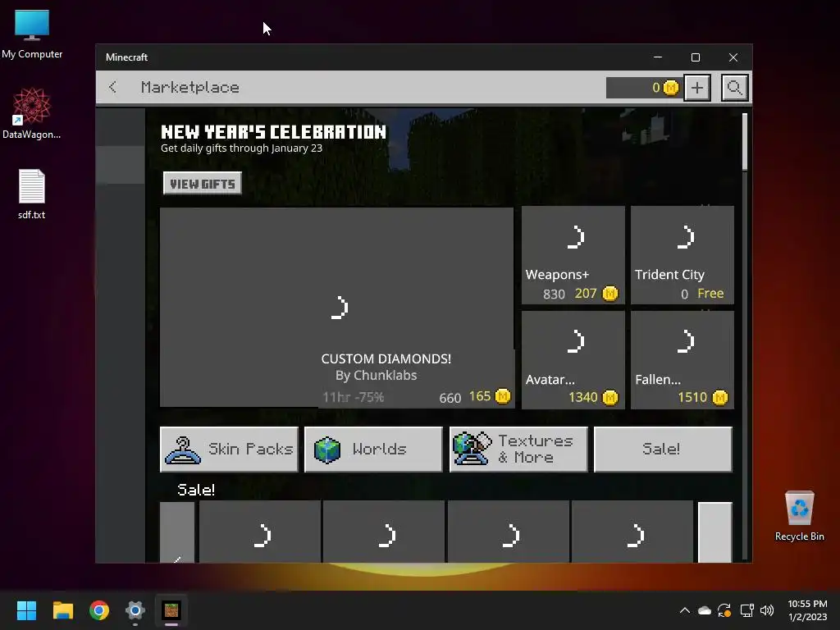Click the Minecraft taskbar icon
Screen dimensions: 840x630
pos(171,610)
